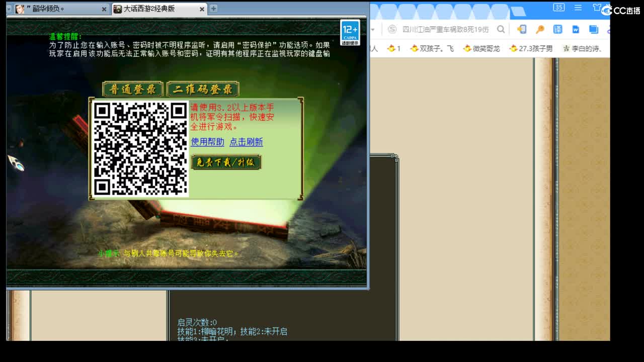Click the blue window screenshot toolbar icon
644x362 pixels.
coord(594,30)
